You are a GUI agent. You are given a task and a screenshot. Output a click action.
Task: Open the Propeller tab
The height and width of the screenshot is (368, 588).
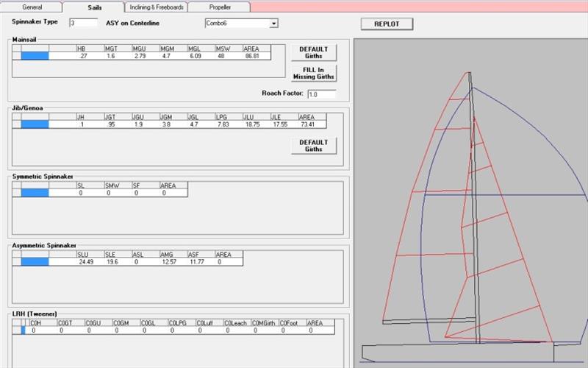pos(220,7)
